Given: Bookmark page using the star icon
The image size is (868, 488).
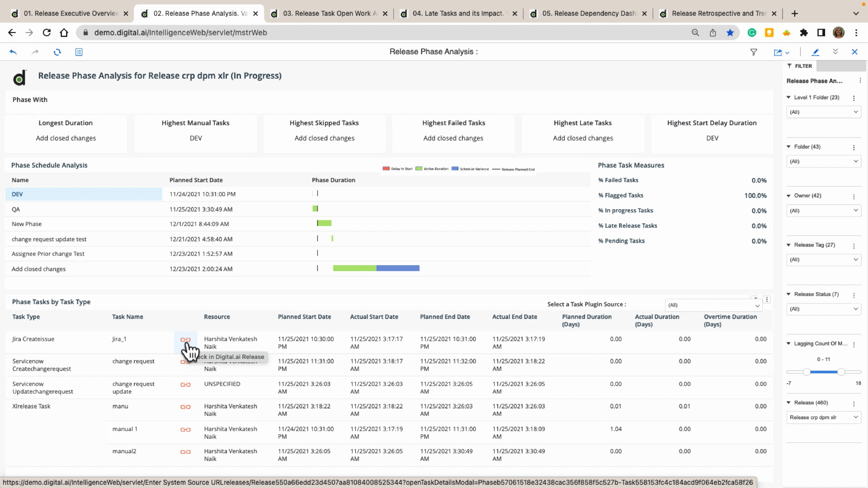Looking at the screenshot, I should [730, 33].
